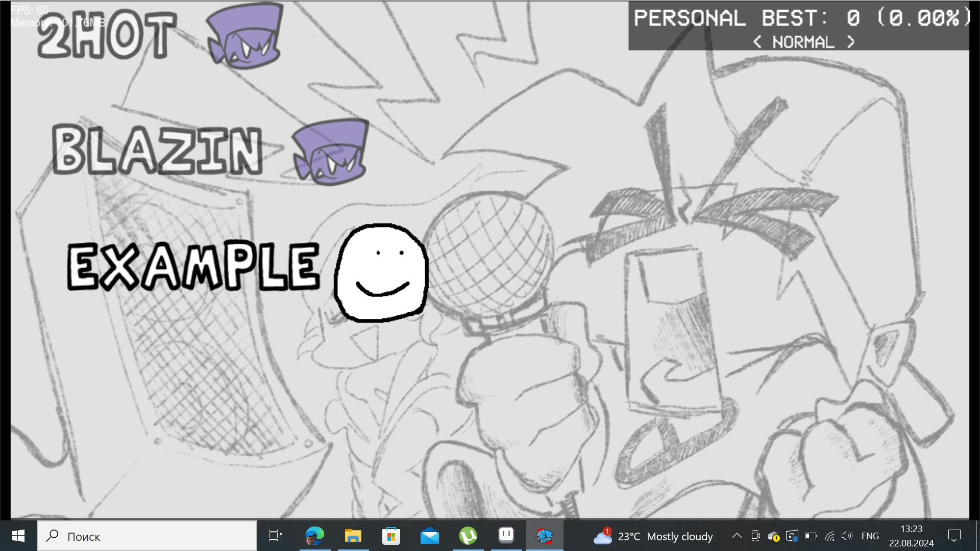Click purple character icon beside 2HOT
This screenshot has height=551, width=980.
[245, 36]
